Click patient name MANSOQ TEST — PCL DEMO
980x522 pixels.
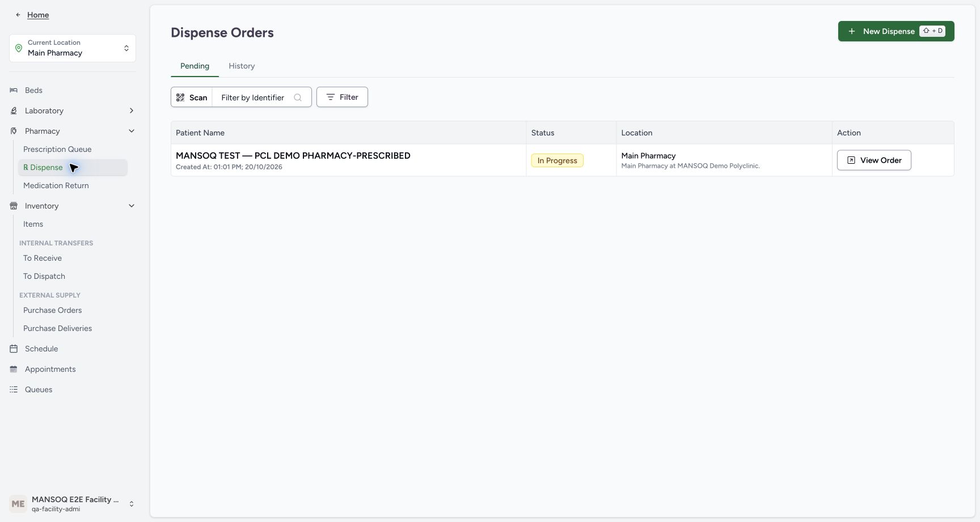293,155
